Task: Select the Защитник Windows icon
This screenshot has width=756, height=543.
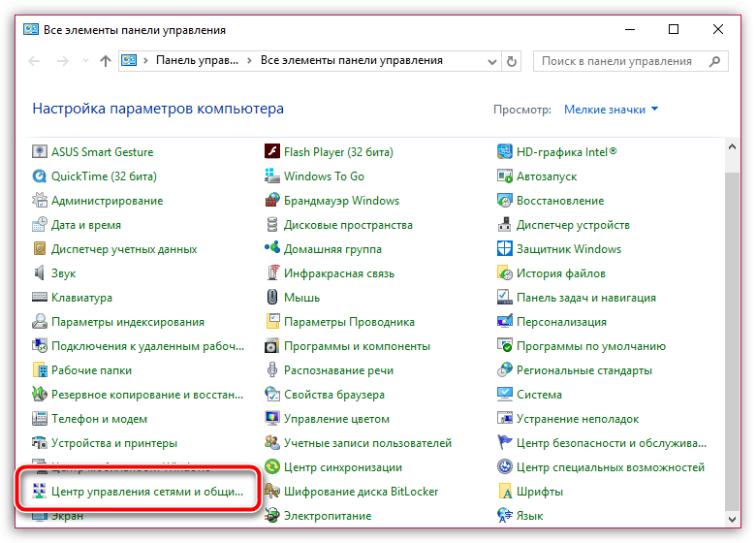Action: pos(505,249)
